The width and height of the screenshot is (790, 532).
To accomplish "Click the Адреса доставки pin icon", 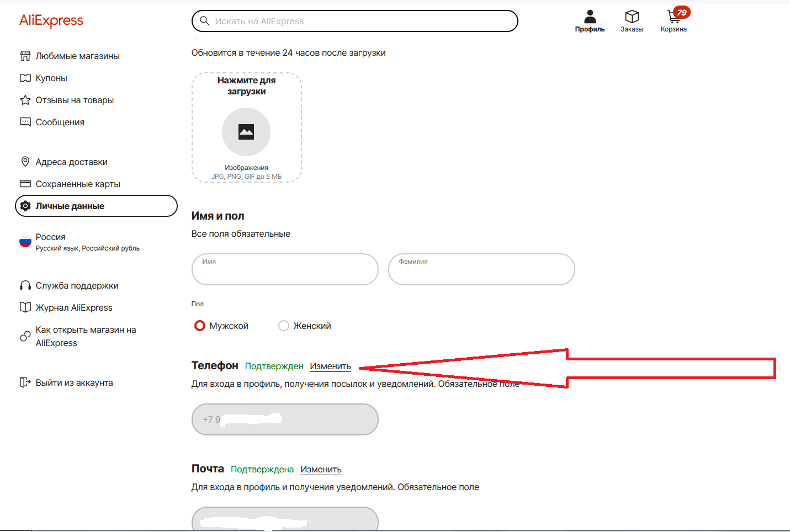I will point(25,162).
